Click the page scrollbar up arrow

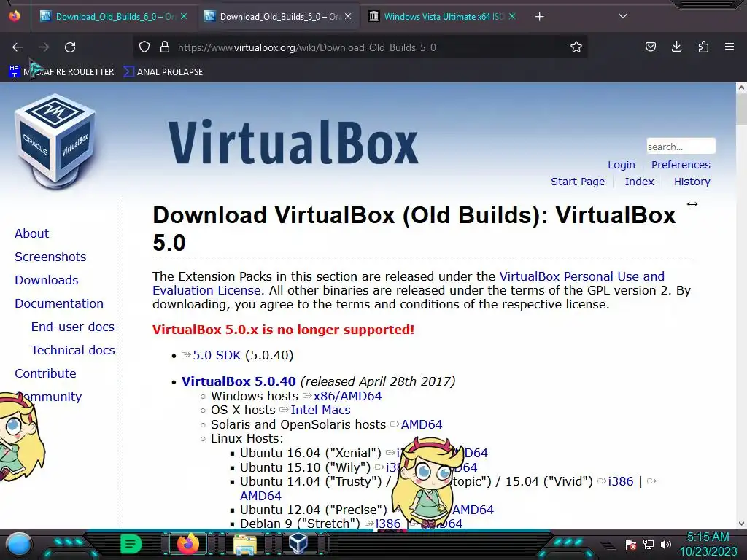tap(741, 87)
